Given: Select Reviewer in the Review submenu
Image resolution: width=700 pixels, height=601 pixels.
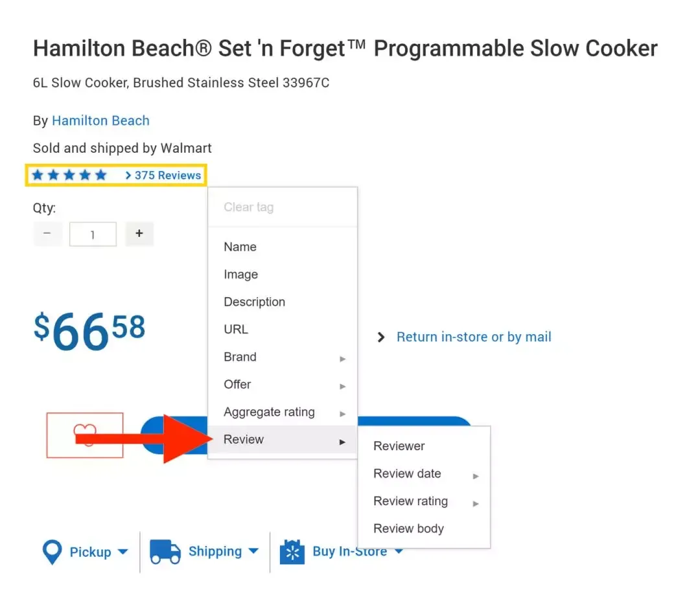Looking at the screenshot, I should point(399,446).
